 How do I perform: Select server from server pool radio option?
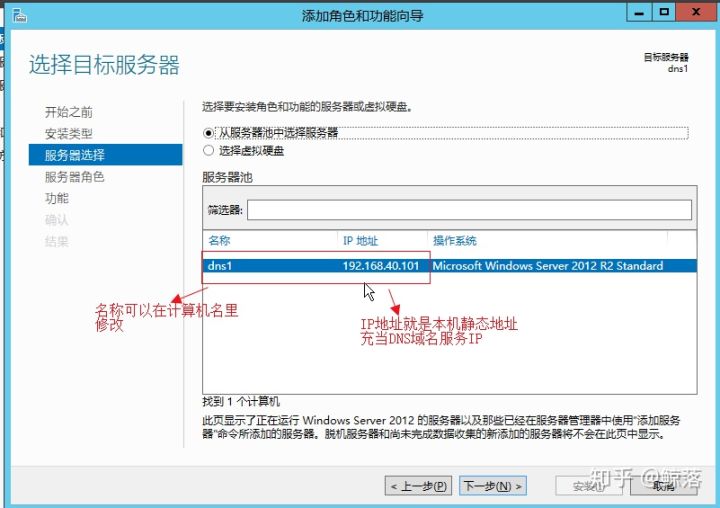[x=208, y=133]
